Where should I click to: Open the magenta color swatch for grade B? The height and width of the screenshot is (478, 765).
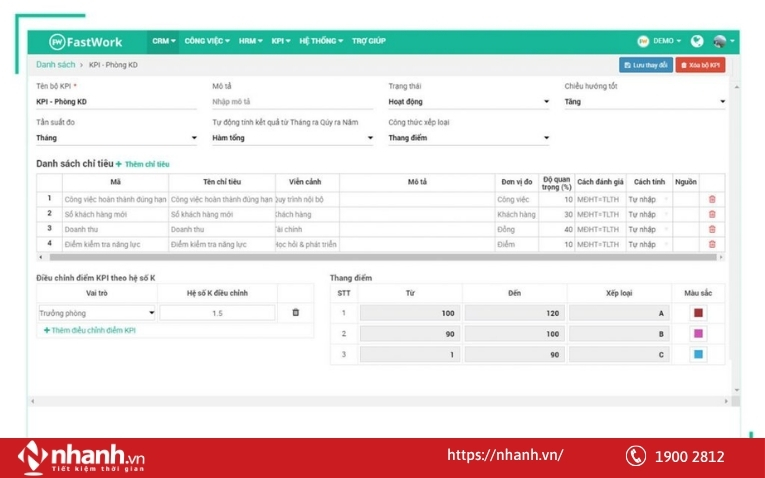tap(698, 334)
